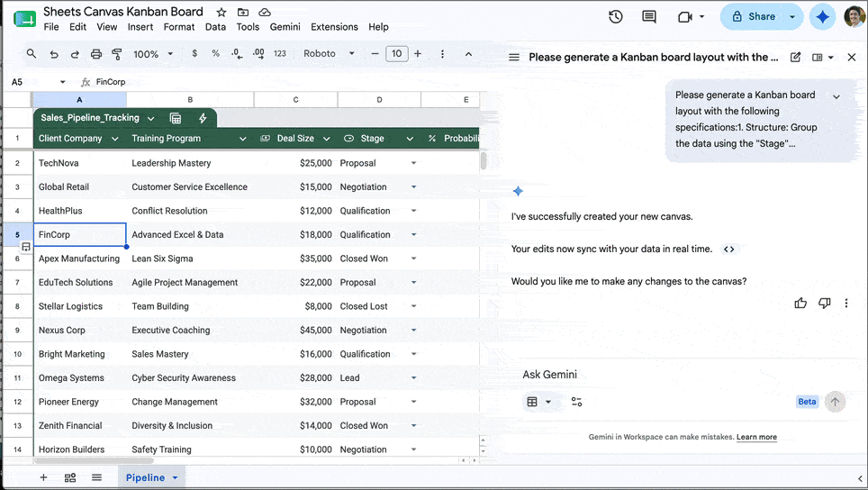Expand the collapsed prompt message chevron
Screen dimensions: 868x490
836,96
